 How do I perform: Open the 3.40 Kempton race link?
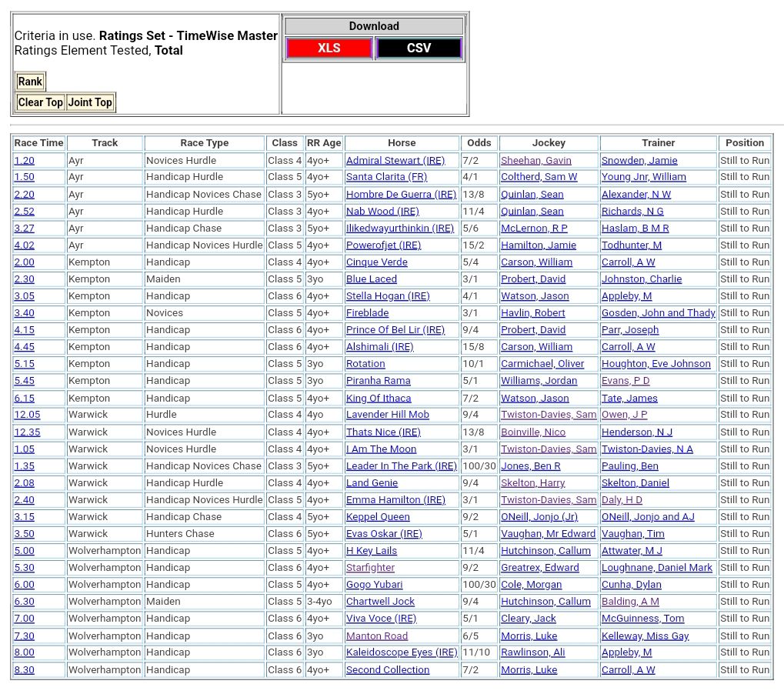click(24, 313)
